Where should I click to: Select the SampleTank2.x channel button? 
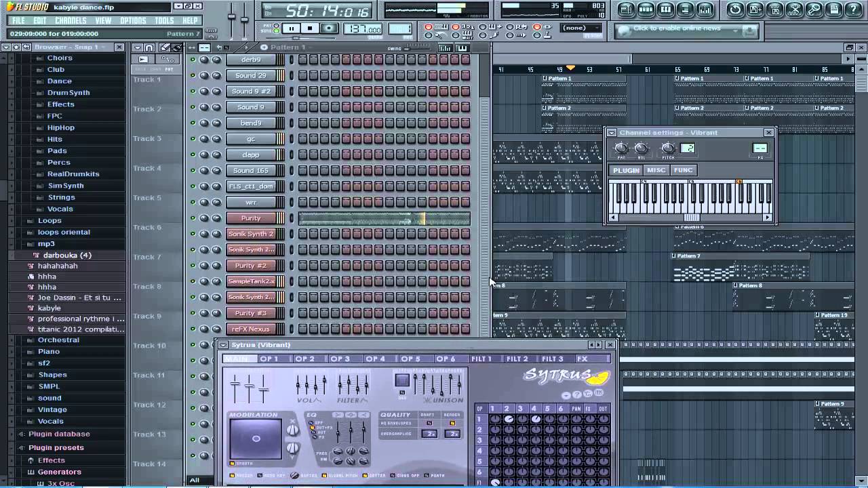tap(251, 281)
